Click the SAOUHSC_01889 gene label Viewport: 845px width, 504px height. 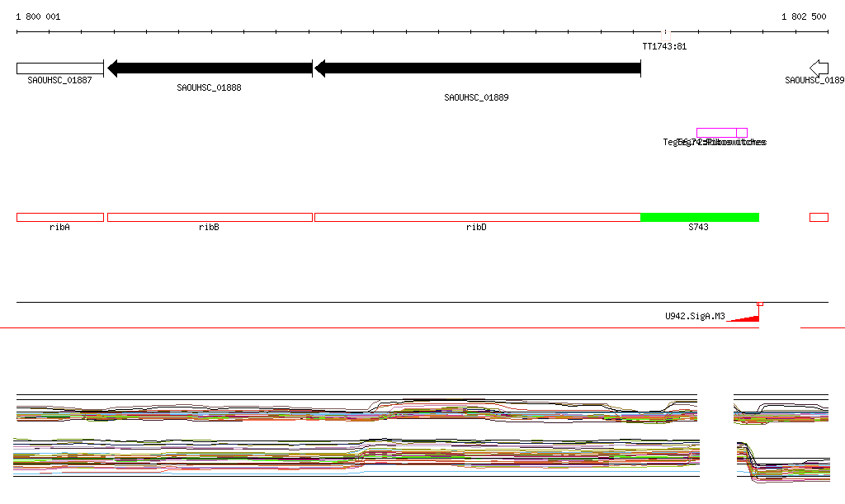[x=476, y=97]
